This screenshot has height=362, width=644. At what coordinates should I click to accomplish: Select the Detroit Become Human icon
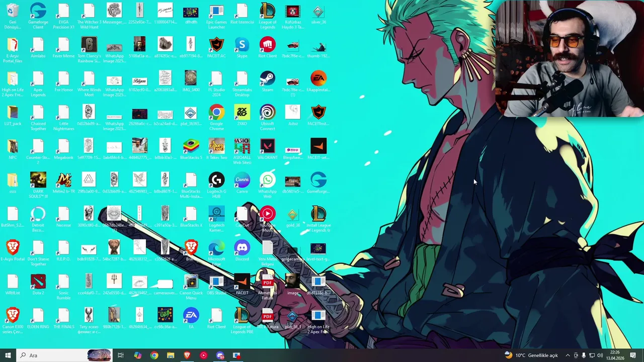[38, 219]
